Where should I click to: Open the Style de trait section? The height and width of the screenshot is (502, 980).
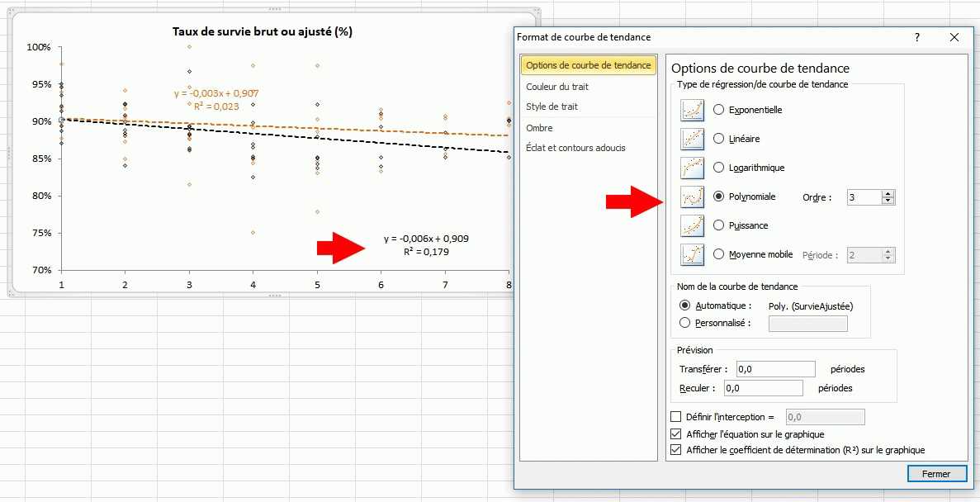[552, 107]
